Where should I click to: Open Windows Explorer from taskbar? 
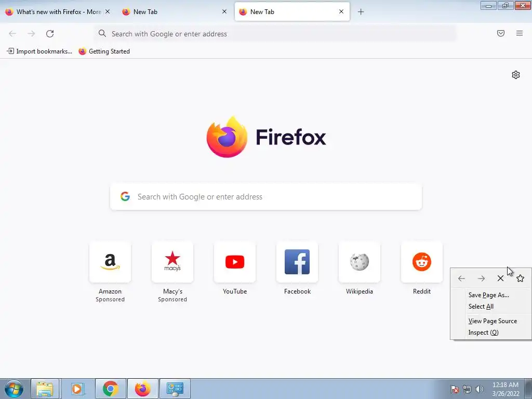[45, 389]
